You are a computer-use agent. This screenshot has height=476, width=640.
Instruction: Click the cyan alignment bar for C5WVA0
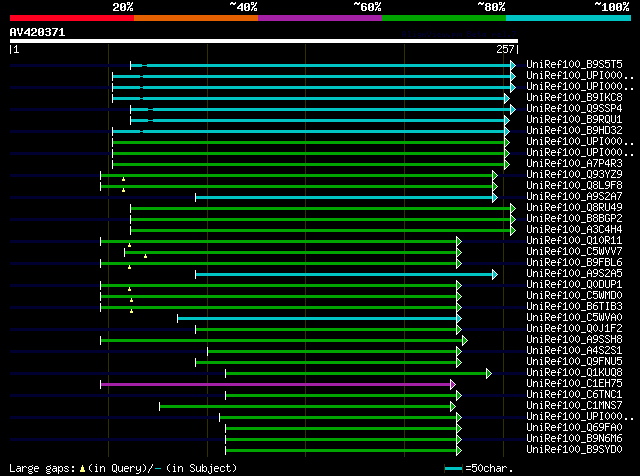tap(317, 318)
